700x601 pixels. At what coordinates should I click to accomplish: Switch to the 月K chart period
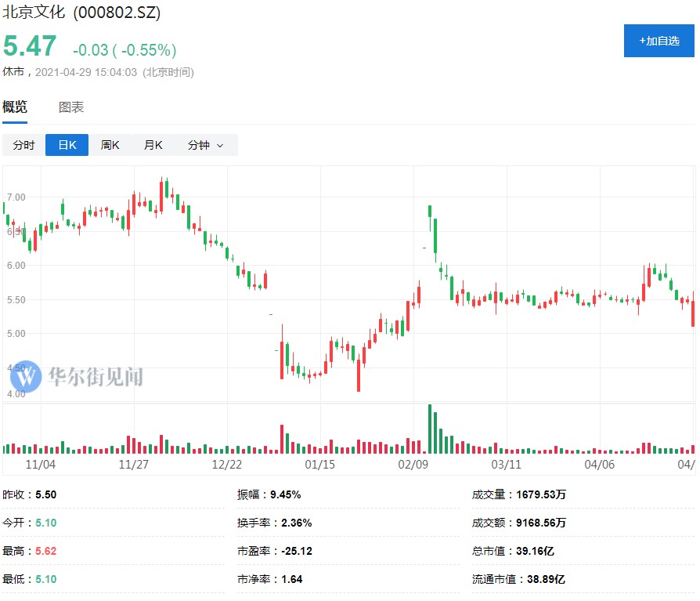pos(153,145)
